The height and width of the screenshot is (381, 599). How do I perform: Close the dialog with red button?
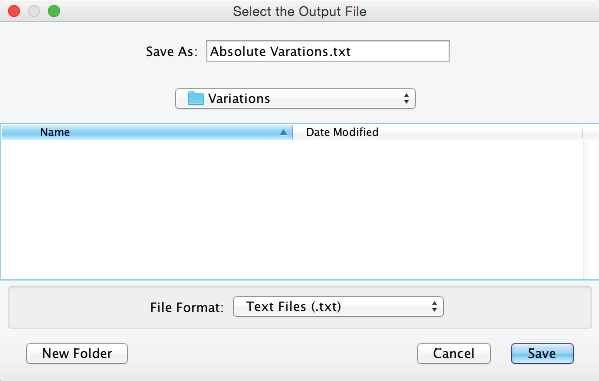coord(14,11)
